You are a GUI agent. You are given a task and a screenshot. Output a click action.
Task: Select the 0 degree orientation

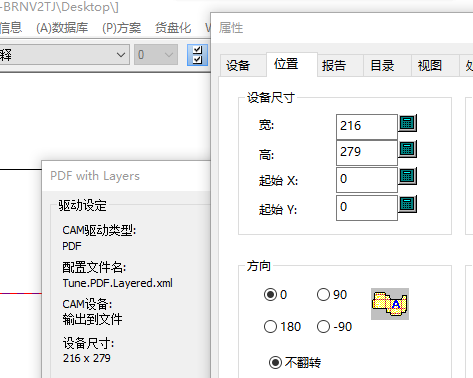point(275,295)
